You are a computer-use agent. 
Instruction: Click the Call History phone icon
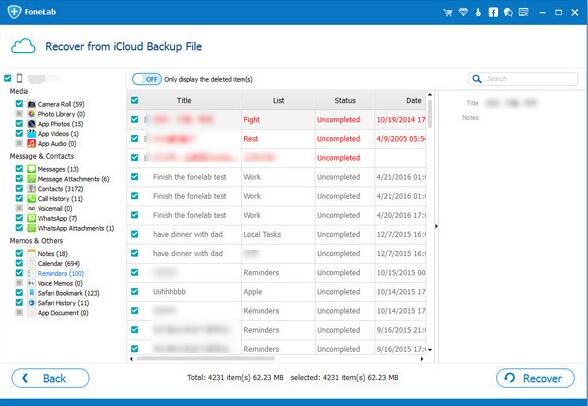point(32,198)
